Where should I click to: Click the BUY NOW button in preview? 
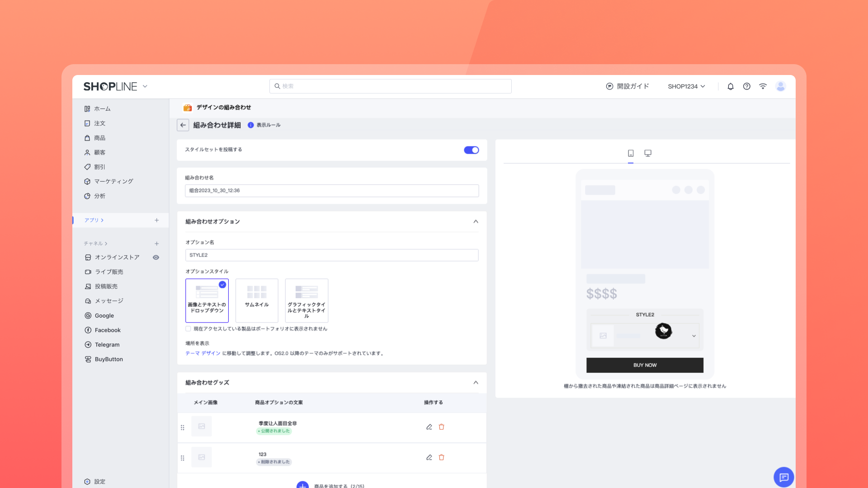(x=645, y=365)
